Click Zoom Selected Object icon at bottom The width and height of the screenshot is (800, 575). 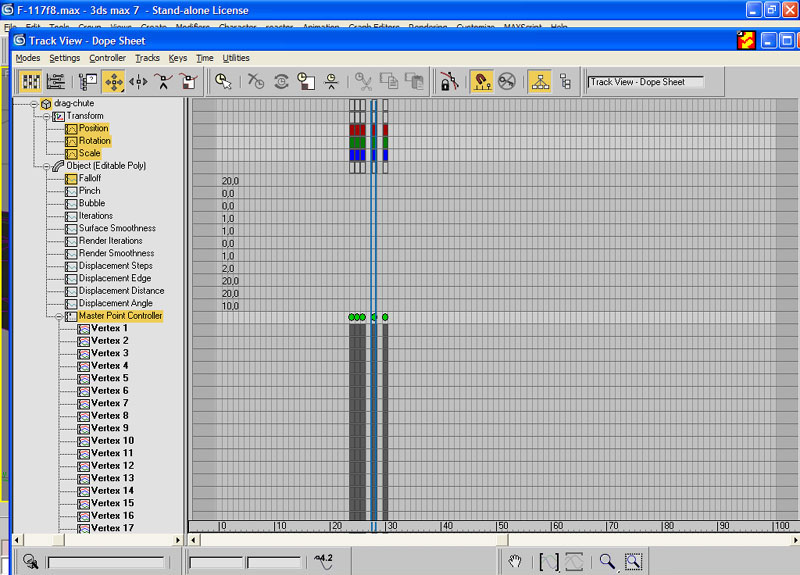[x=31, y=562]
